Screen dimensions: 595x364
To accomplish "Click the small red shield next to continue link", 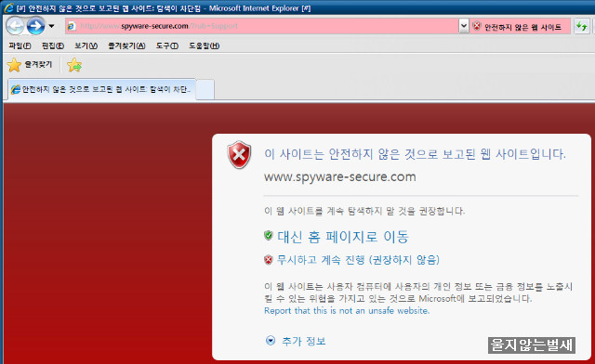I will (x=269, y=260).
